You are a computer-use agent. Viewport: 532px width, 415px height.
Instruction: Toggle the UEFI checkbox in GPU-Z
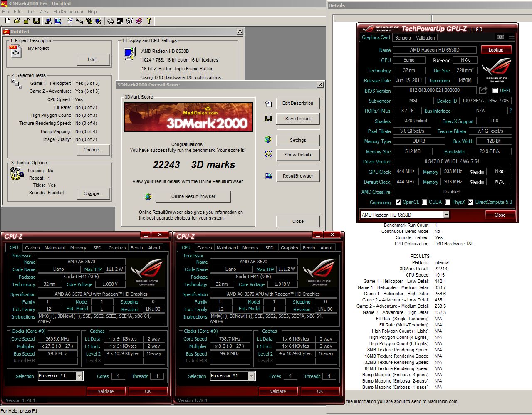[x=495, y=91]
